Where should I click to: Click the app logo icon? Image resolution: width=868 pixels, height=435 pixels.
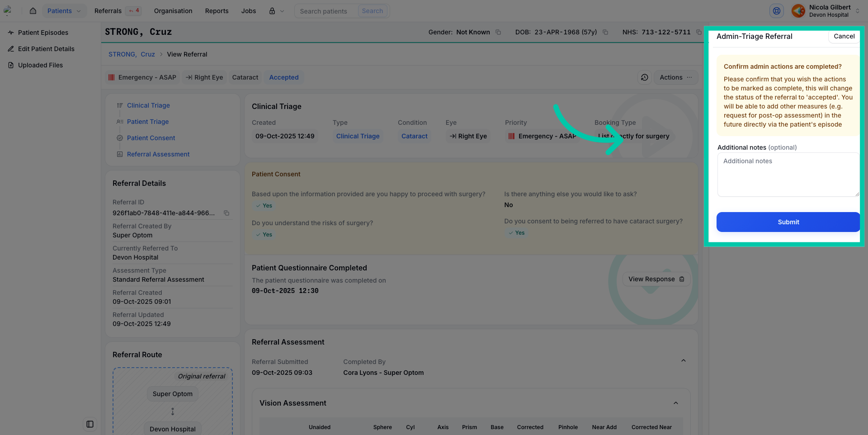click(8, 11)
